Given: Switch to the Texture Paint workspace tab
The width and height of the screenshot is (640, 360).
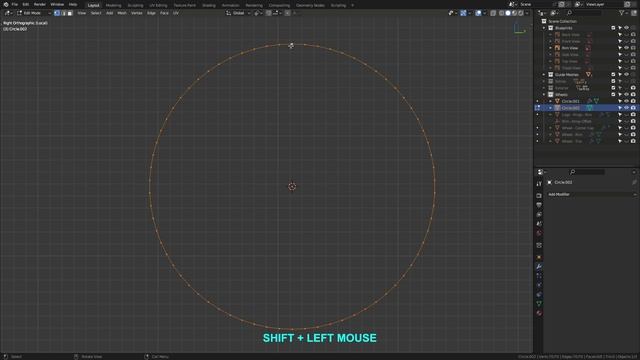Looking at the screenshot, I should tap(185, 5).
